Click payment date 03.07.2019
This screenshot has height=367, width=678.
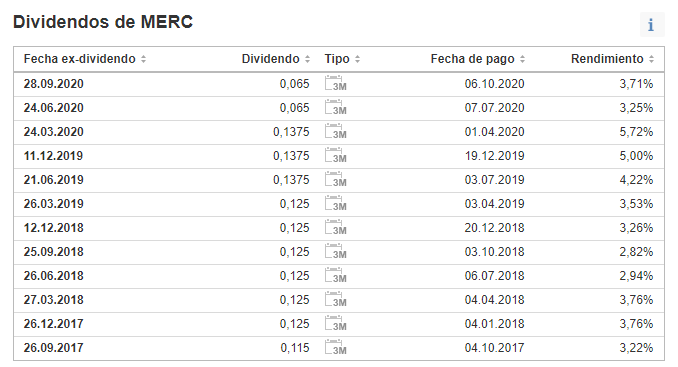tap(495, 180)
